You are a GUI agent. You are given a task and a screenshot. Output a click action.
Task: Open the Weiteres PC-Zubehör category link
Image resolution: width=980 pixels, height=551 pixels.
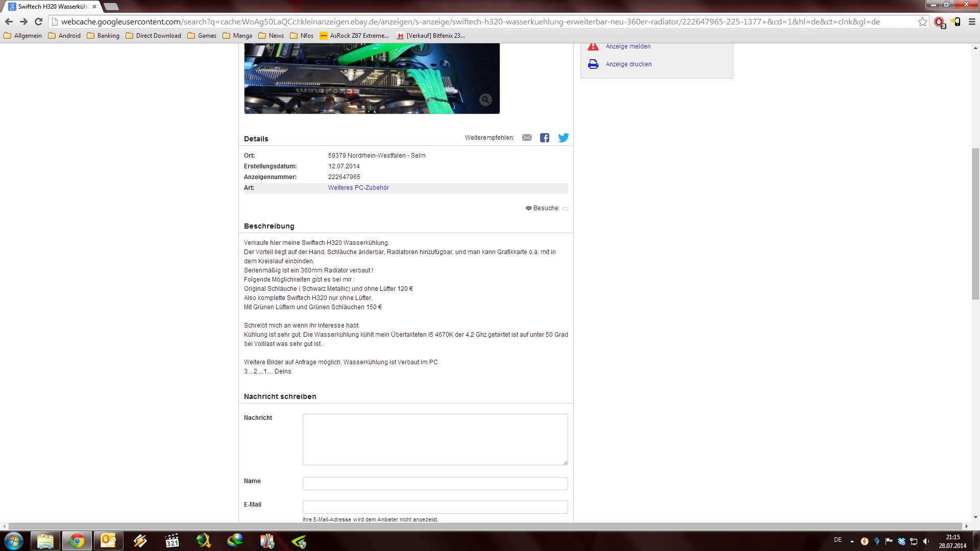point(358,188)
